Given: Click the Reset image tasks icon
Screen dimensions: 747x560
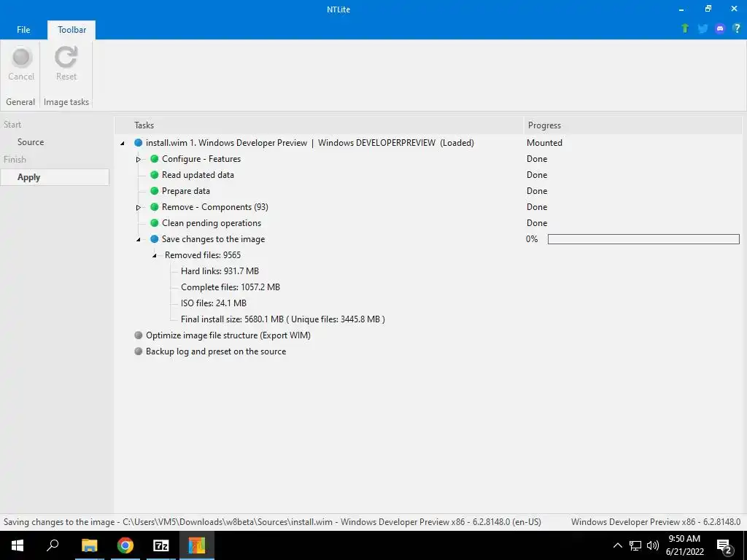Looking at the screenshot, I should click(x=66, y=57).
